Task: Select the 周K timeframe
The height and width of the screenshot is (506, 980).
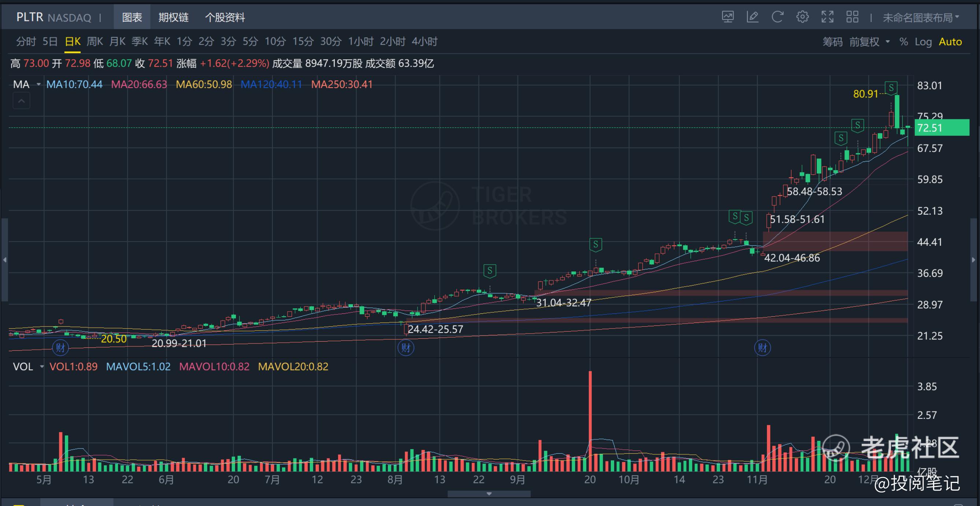Action: click(95, 41)
